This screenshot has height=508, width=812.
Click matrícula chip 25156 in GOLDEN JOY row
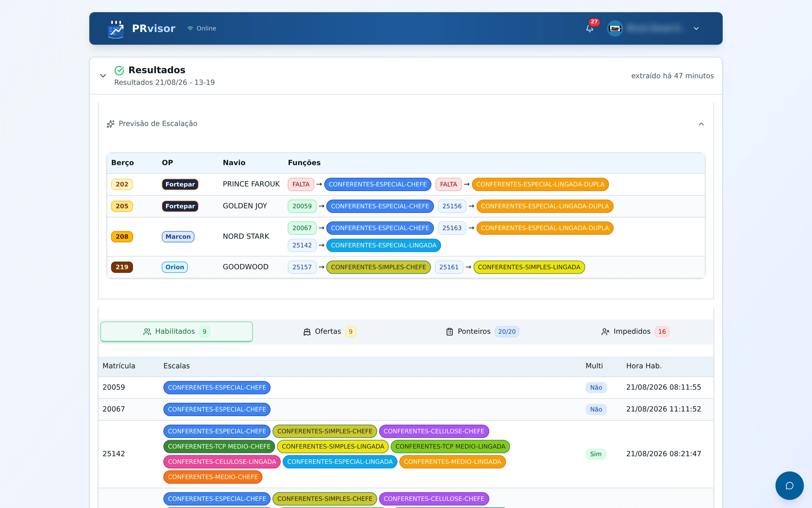pos(452,206)
